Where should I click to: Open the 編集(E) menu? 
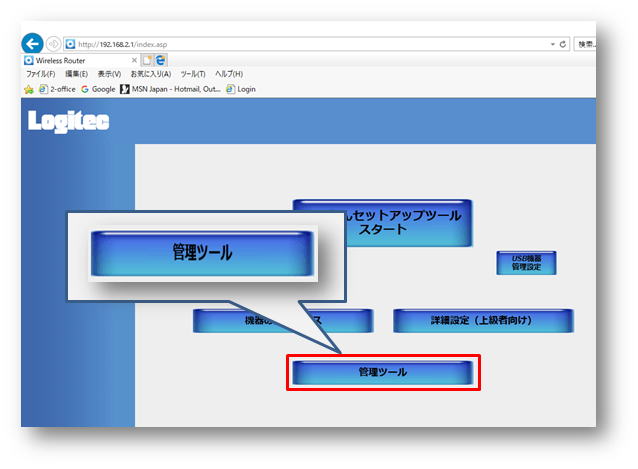pyautogui.click(x=76, y=74)
